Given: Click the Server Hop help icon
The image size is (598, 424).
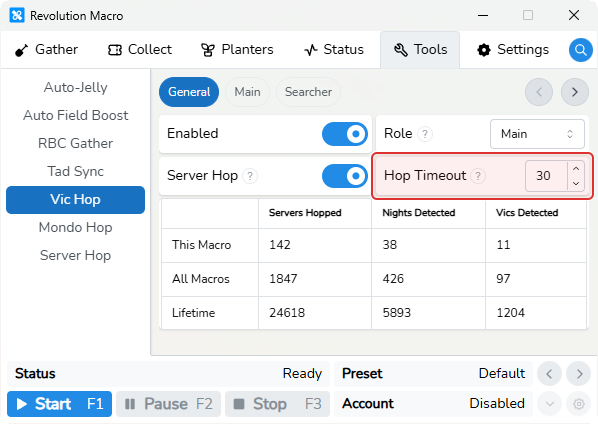Looking at the screenshot, I should pos(250,176).
